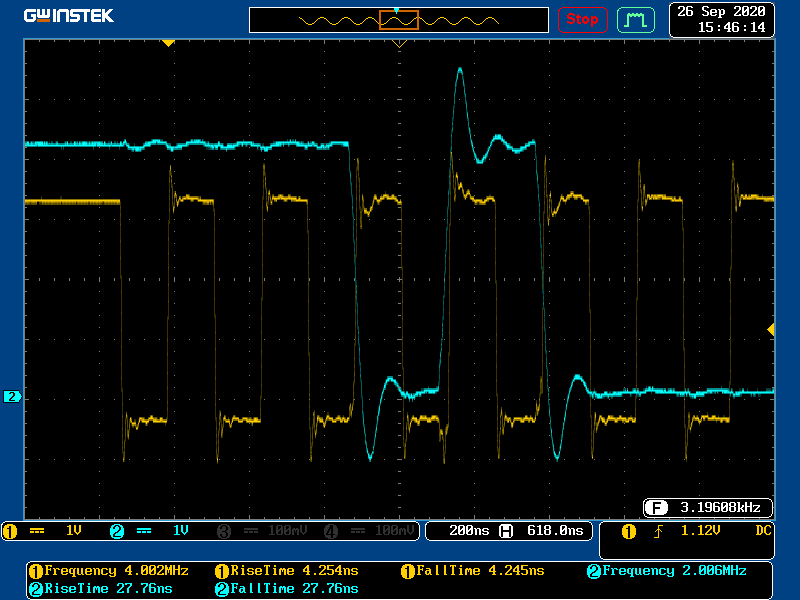Click the yellow trigger level arrow
800x600 pixels.
pos(770,329)
